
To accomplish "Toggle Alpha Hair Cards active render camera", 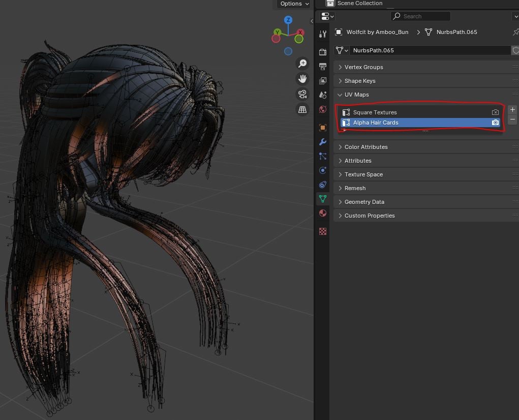I will [495, 123].
